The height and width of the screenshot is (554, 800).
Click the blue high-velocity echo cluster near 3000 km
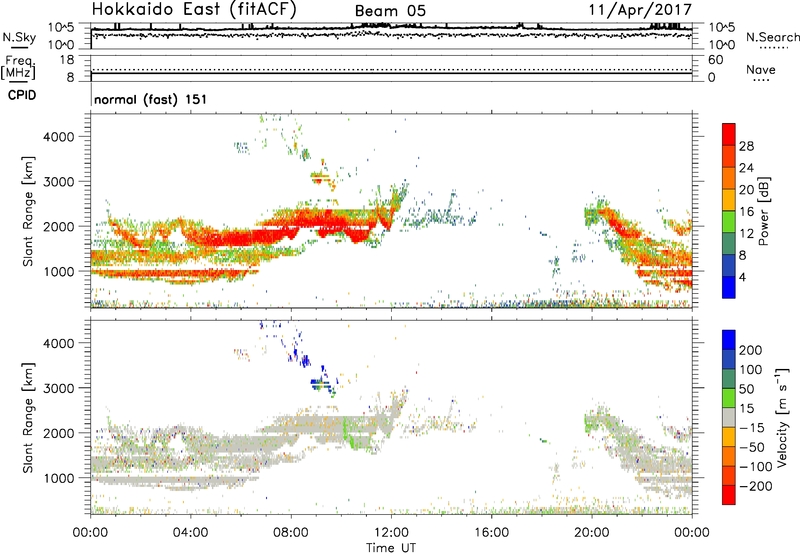coord(320,383)
